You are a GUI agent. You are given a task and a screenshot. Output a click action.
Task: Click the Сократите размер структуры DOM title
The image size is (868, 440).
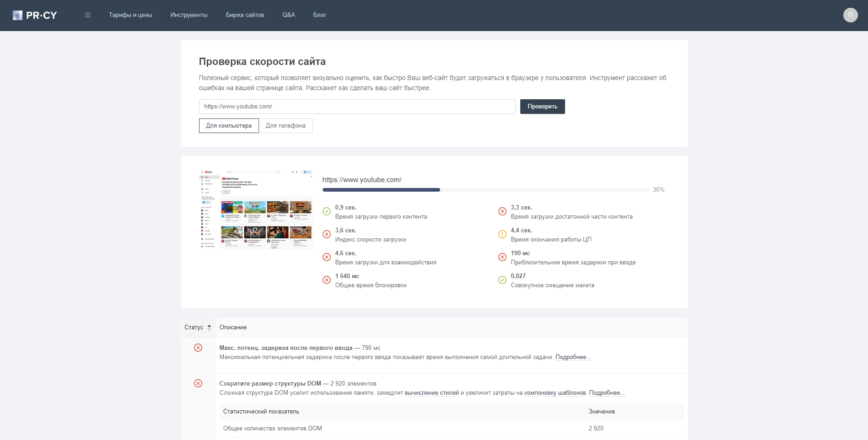(270, 384)
